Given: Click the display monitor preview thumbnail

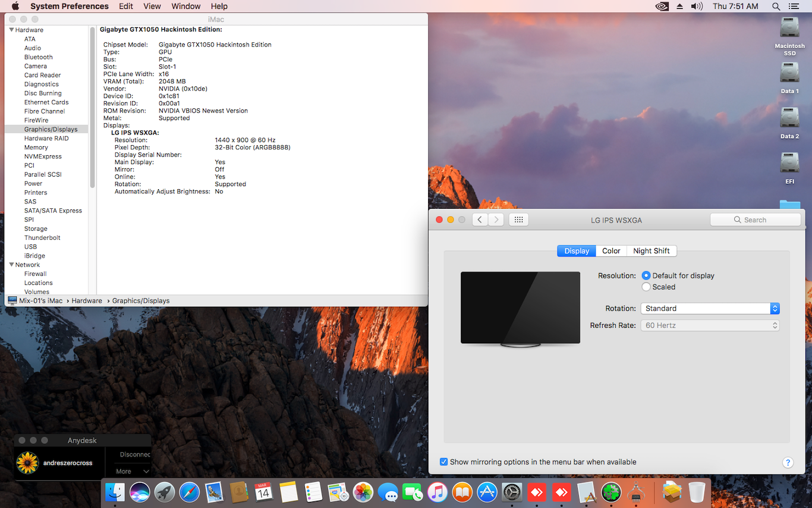Looking at the screenshot, I should (520, 309).
